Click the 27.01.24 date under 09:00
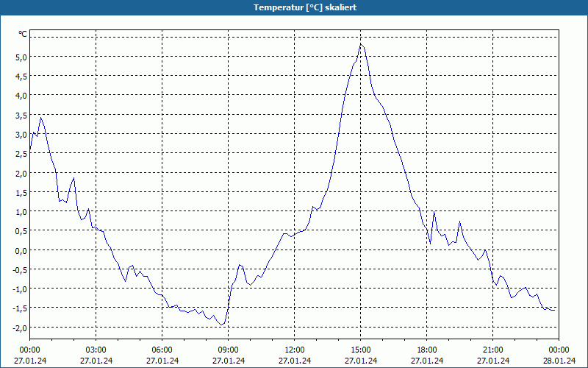Screen dimensions: 588x368 pos(229,361)
